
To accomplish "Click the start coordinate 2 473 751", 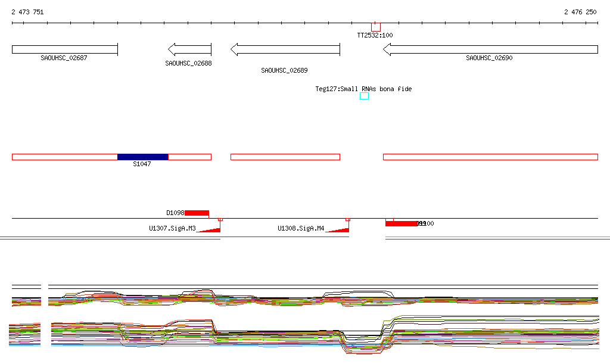I will 27,12.
